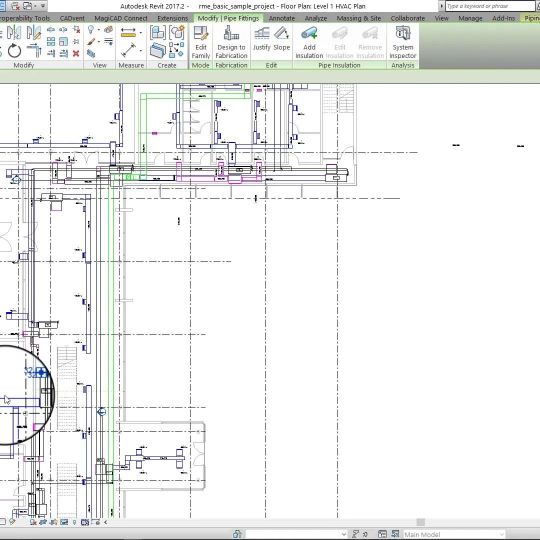Click the Override Graphics paintbrush icon
Image resolution: width=540 pixels, height=540 pixels.
91,42
